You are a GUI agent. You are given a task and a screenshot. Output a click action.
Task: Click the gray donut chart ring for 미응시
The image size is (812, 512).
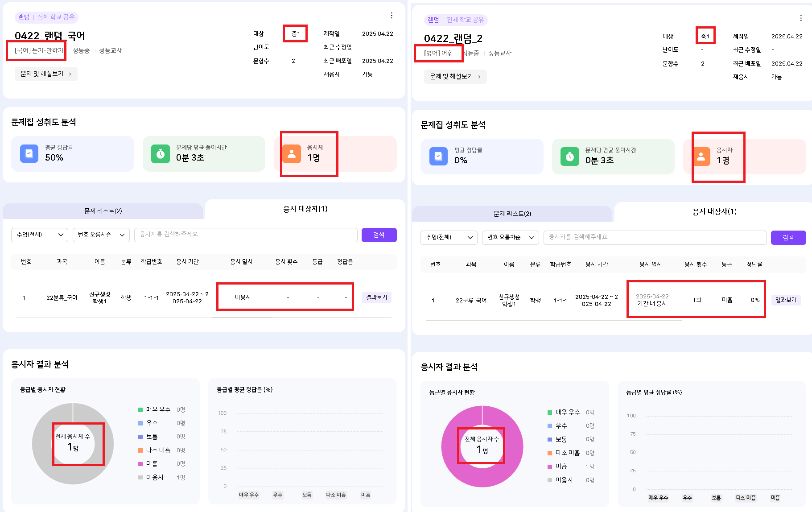(x=40, y=444)
